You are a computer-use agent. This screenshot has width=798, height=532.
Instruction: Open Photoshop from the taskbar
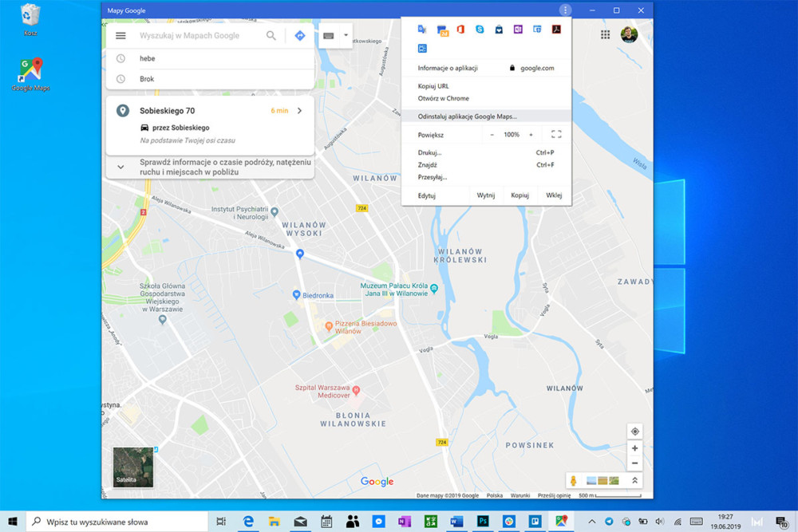pyautogui.click(x=483, y=522)
